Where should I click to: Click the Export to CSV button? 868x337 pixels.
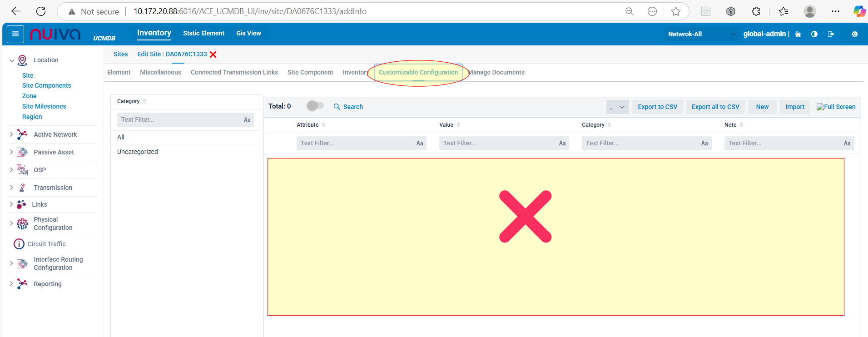tap(657, 107)
